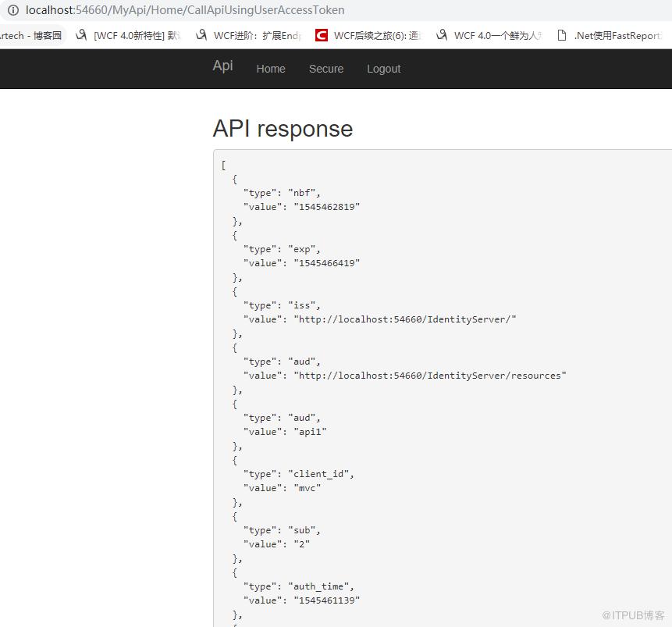Click the value "1545466419"

(326, 263)
